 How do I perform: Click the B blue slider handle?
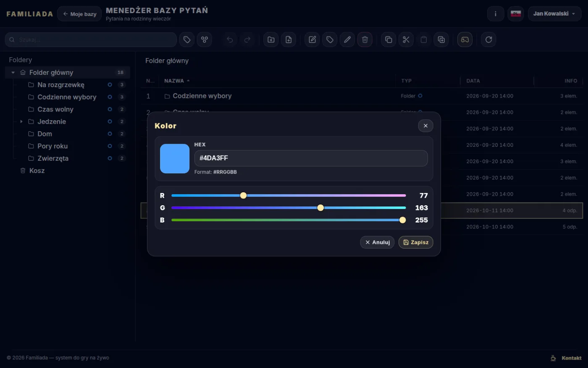[x=402, y=220]
